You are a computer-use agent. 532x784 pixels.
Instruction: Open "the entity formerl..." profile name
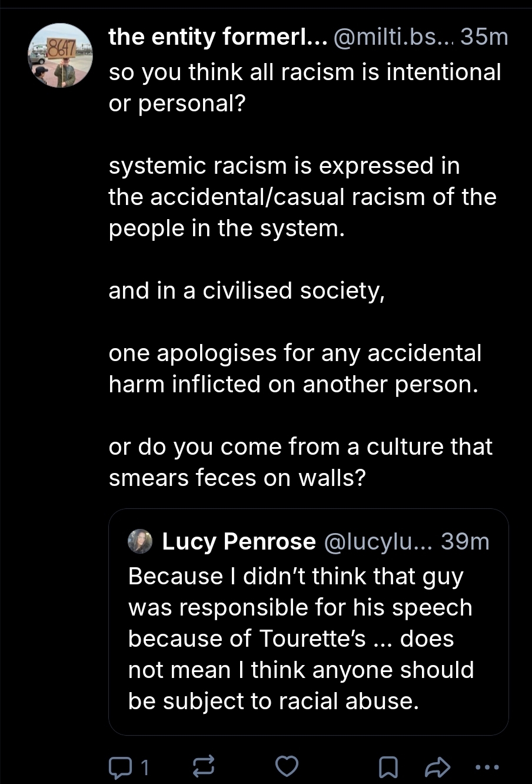pyautogui.click(x=217, y=38)
